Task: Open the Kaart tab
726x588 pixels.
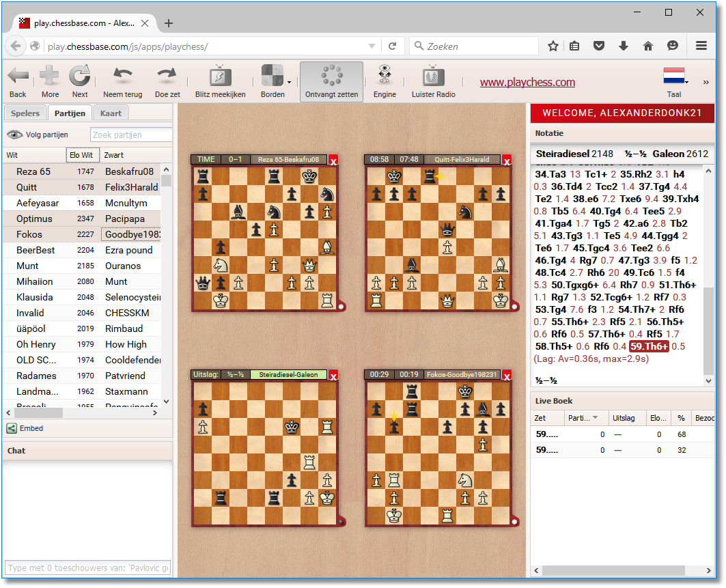Action: pos(111,113)
